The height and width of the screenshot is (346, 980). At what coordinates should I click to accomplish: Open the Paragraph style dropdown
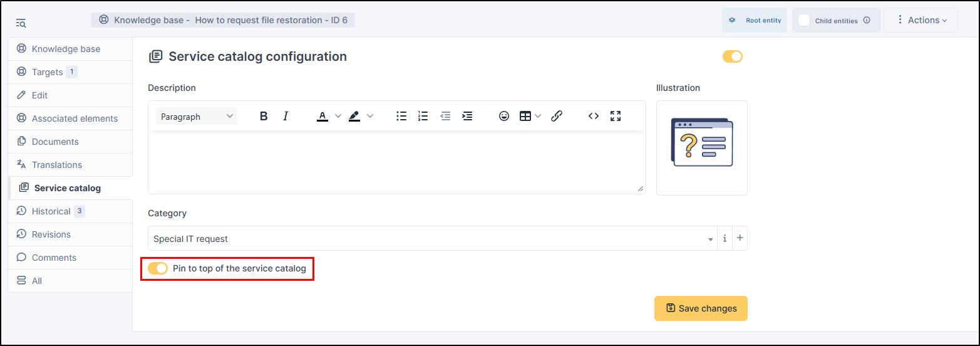[196, 117]
